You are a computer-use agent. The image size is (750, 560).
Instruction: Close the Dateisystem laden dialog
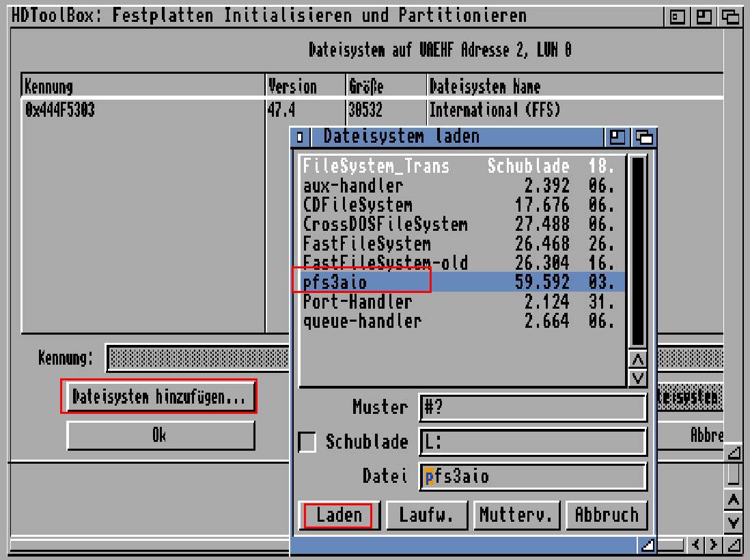pyautogui.click(x=301, y=137)
